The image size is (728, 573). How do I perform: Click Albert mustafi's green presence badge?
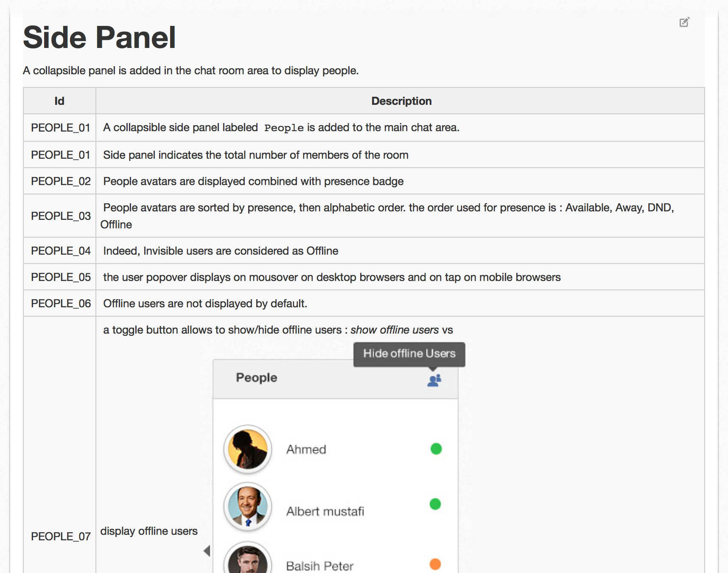coord(435,504)
